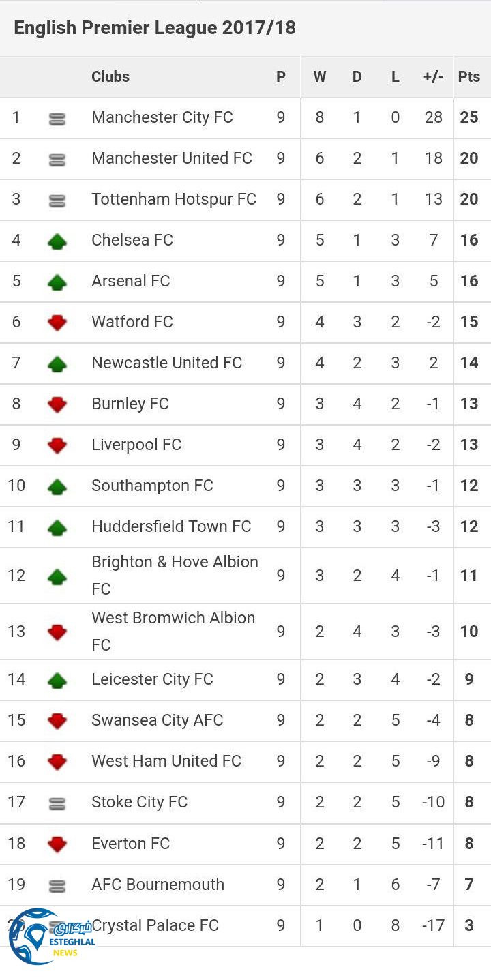Image resolution: width=491 pixels, height=980 pixels.
Task: Click the Esteghlal News logo
Action: [48, 937]
